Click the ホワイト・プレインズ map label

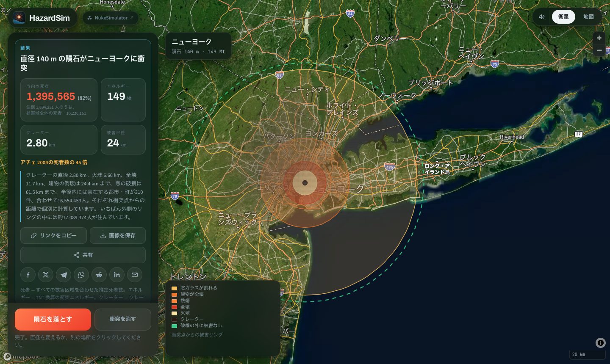coord(342,109)
